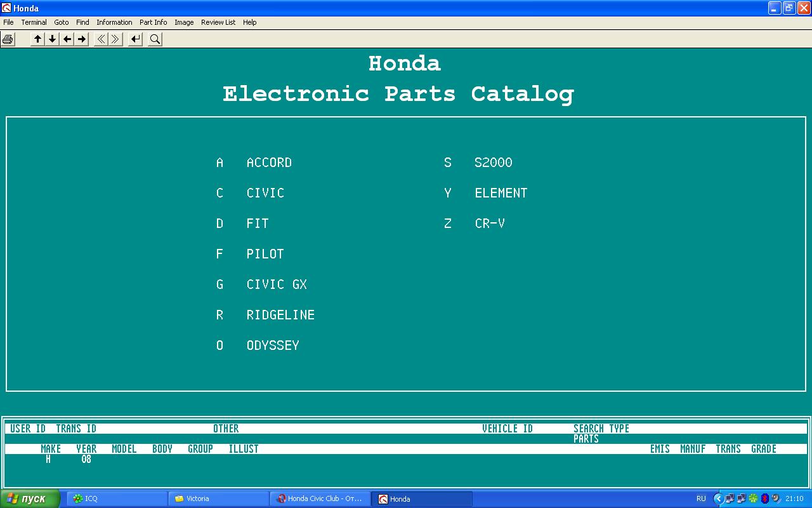Screen dimensions: 812x508
Task: Expand hidden system tray icons arrow
Action: tap(718, 498)
